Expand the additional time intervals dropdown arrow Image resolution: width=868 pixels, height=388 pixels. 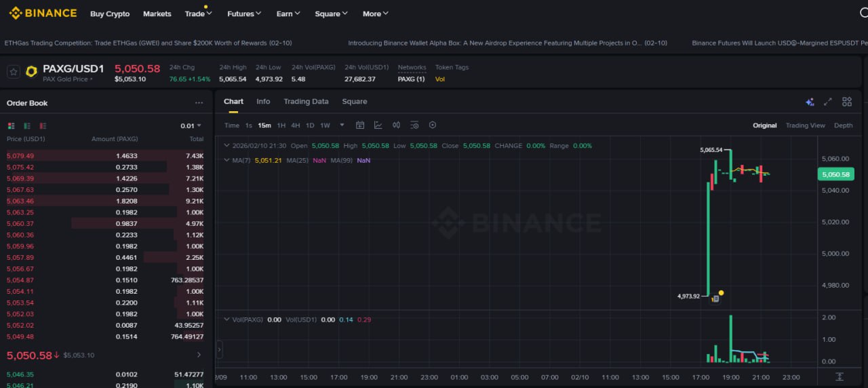click(x=342, y=125)
